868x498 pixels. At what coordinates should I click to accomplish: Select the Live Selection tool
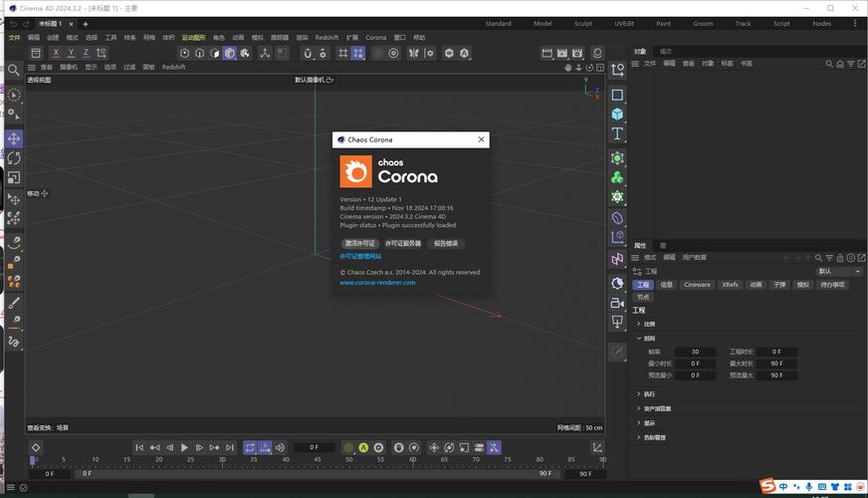[x=14, y=95]
